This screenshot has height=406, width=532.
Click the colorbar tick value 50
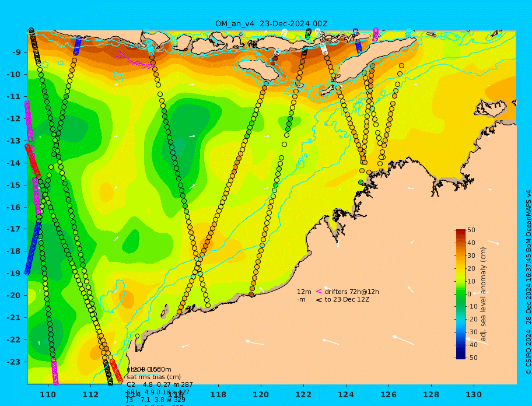[471, 230]
